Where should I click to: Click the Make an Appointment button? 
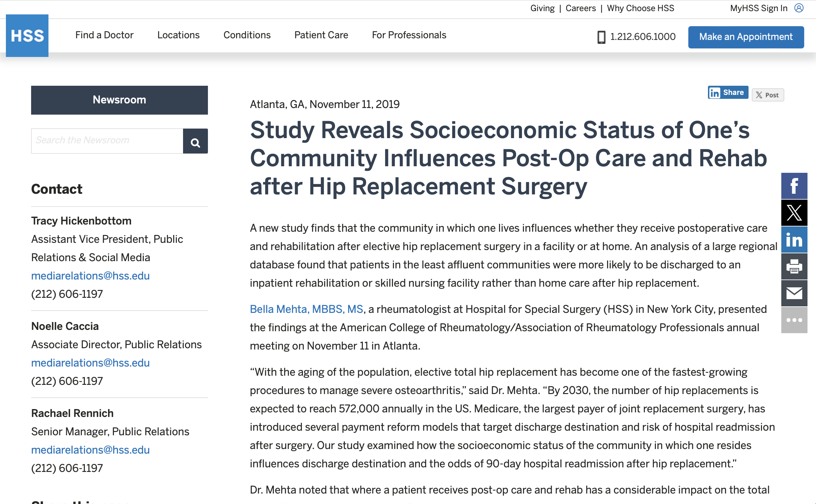tap(746, 37)
